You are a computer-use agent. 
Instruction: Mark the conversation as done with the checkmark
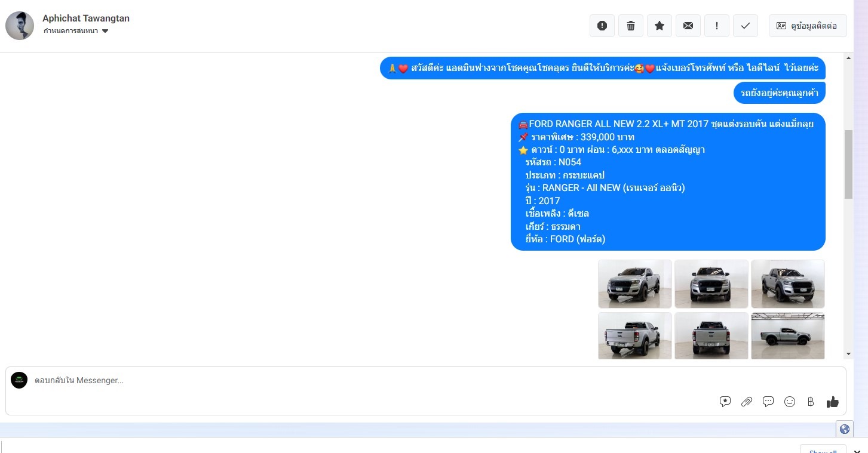(x=746, y=26)
